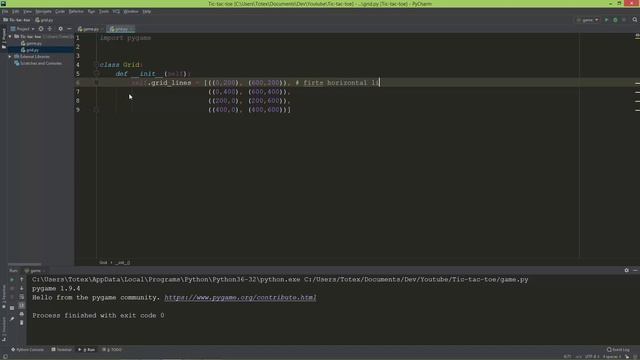This screenshot has width=640, height=360.
Task: Expand External Libraries node
Action: (10, 56)
